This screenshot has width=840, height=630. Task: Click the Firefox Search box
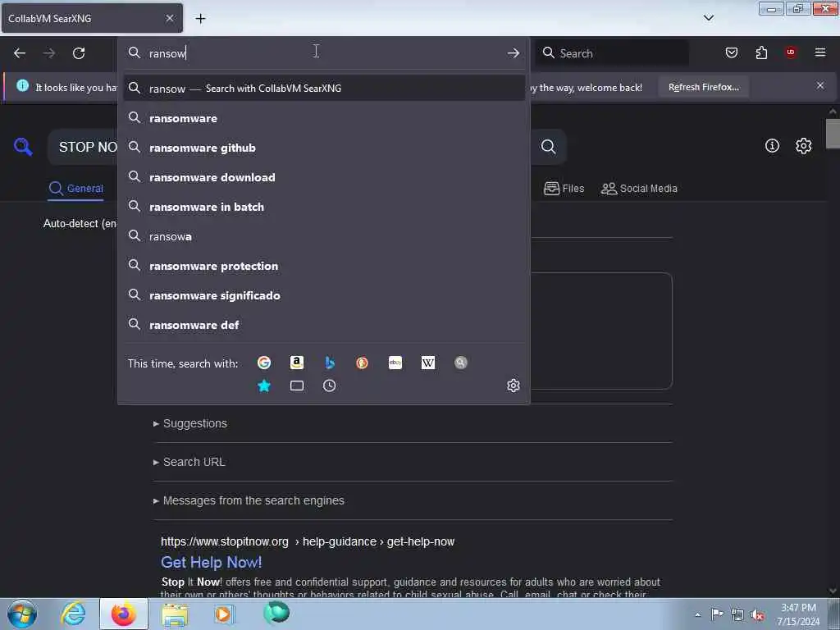pos(612,53)
